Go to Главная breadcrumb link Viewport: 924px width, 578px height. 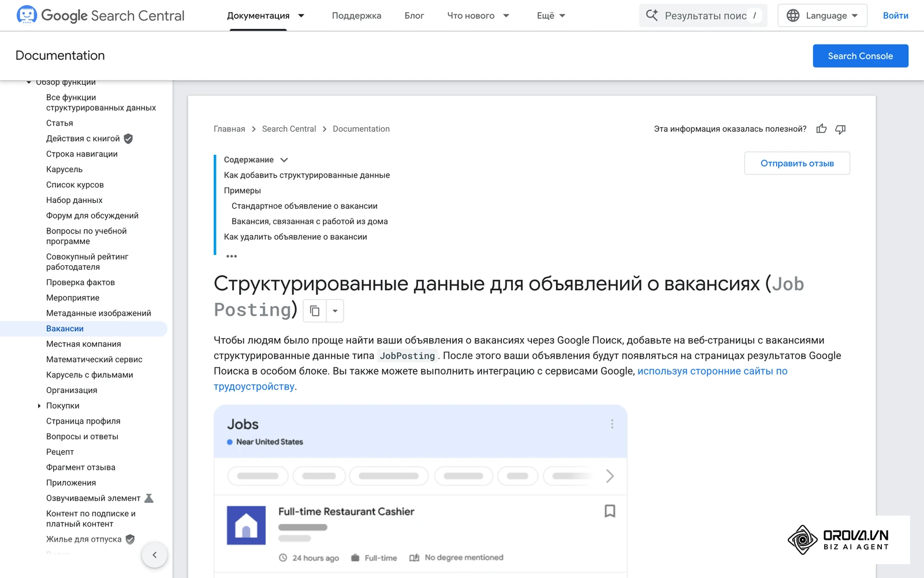point(229,129)
